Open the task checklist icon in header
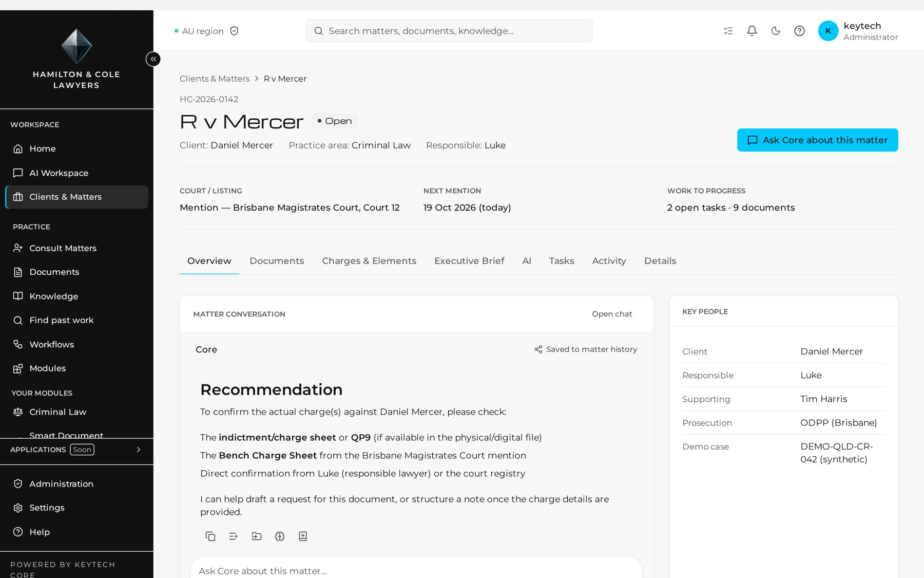 pyautogui.click(x=728, y=31)
